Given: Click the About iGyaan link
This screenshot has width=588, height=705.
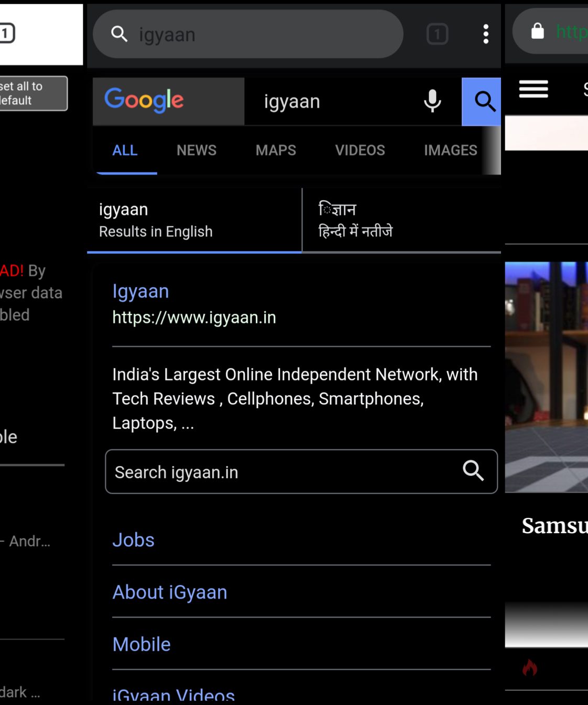Looking at the screenshot, I should tap(170, 592).
